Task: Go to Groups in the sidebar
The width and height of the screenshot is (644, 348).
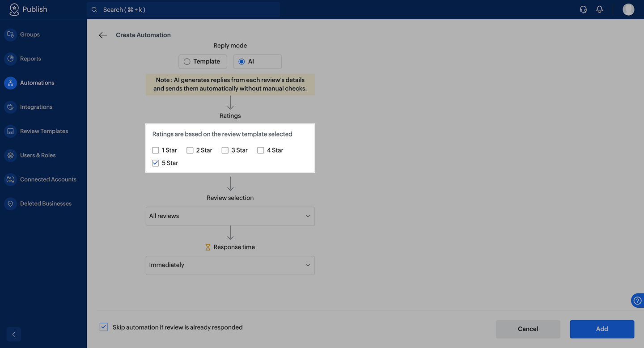Action: [x=30, y=34]
